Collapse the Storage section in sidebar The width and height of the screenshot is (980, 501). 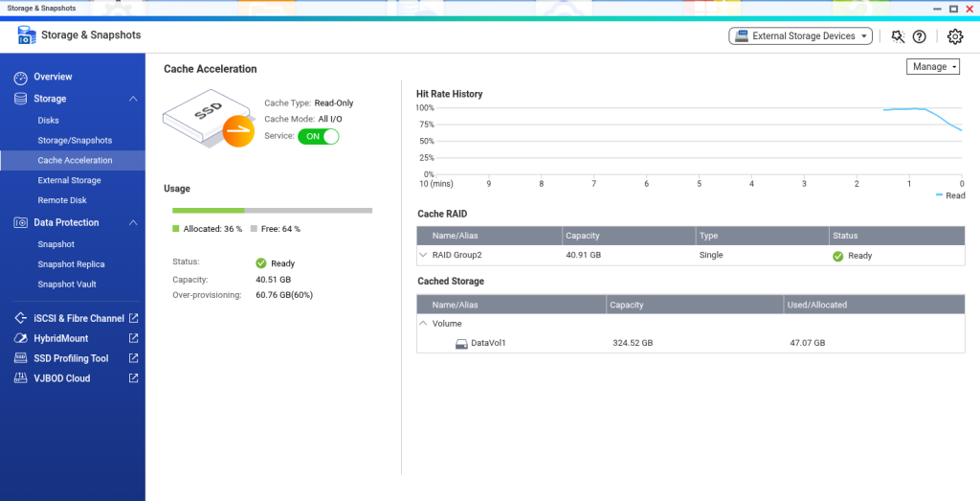(x=133, y=99)
